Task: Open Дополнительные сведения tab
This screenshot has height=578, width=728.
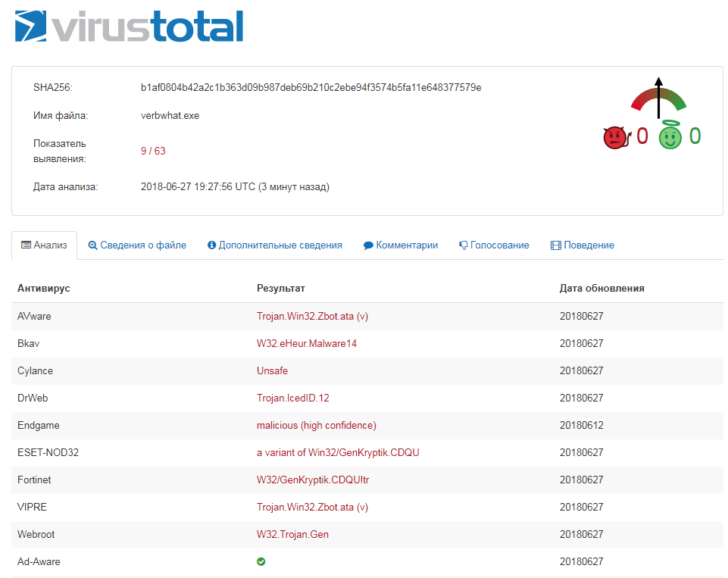Action: coord(275,245)
